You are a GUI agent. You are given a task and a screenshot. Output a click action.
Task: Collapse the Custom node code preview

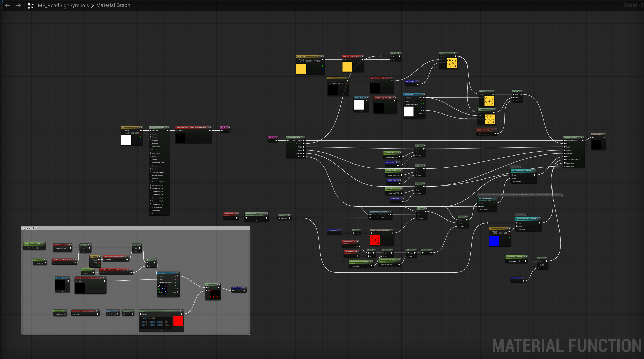click(x=162, y=331)
